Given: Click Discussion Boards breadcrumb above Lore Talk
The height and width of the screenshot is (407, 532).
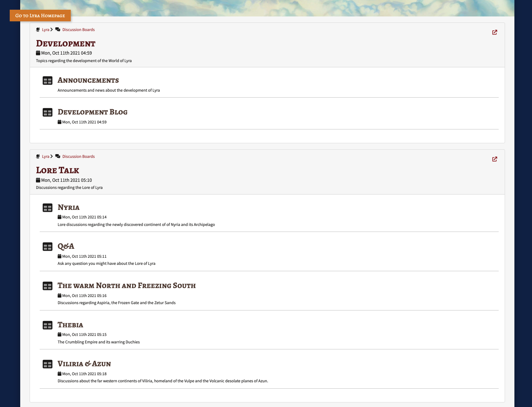Looking at the screenshot, I should pos(78,157).
